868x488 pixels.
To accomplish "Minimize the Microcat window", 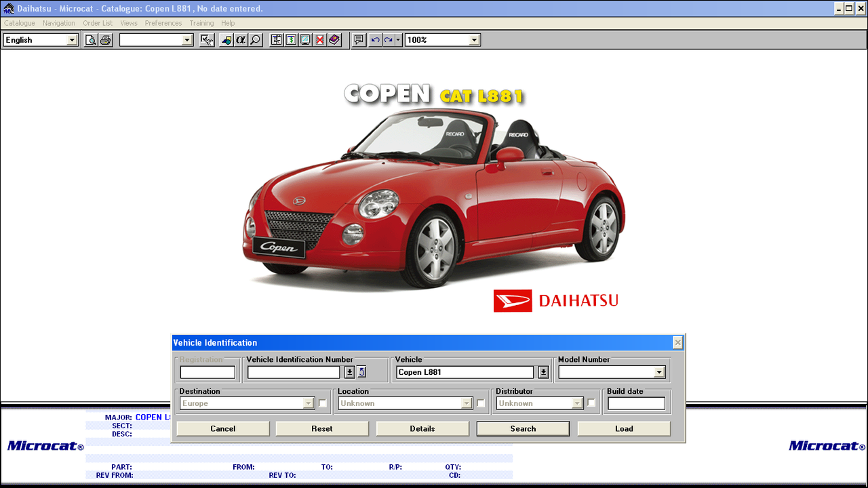I will (838, 9).
